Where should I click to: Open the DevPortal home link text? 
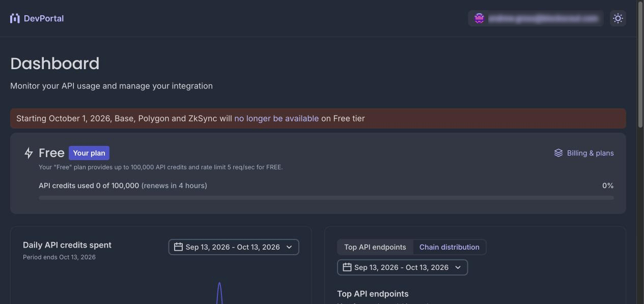[44, 18]
